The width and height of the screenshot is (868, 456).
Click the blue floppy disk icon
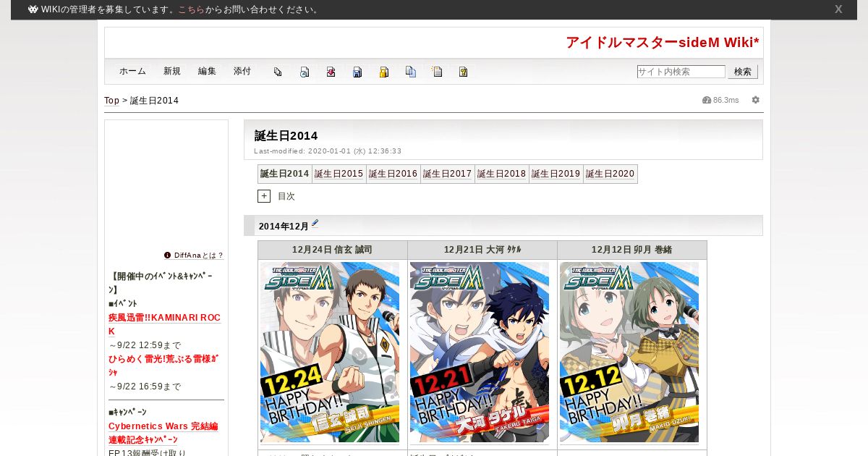(x=357, y=72)
